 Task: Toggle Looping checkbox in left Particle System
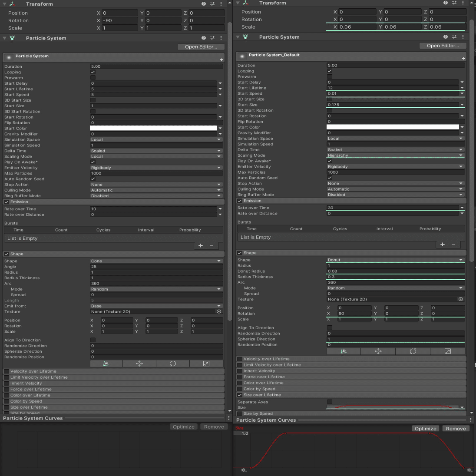[x=93, y=72]
